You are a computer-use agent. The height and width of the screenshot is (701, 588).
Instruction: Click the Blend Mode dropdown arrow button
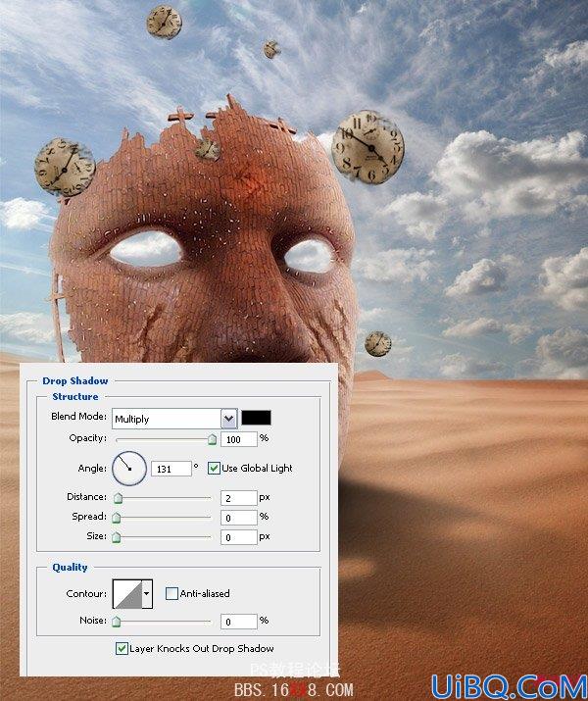pos(228,419)
